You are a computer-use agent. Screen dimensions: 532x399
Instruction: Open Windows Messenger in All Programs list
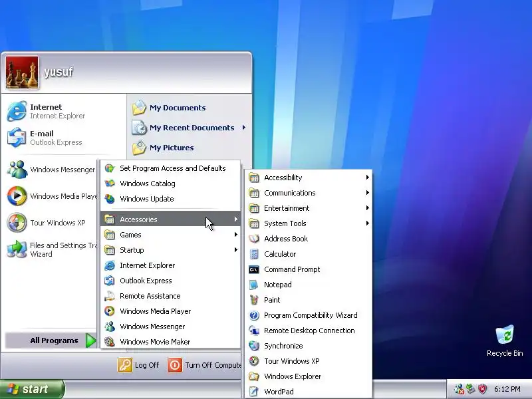(x=171, y=327)
